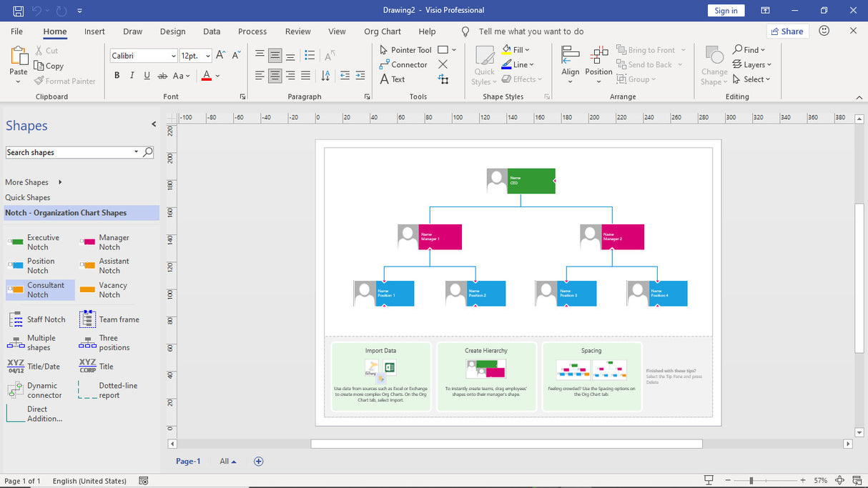
Task: Open the All pages dropdown near Page-1
Action: pos(227,461)
